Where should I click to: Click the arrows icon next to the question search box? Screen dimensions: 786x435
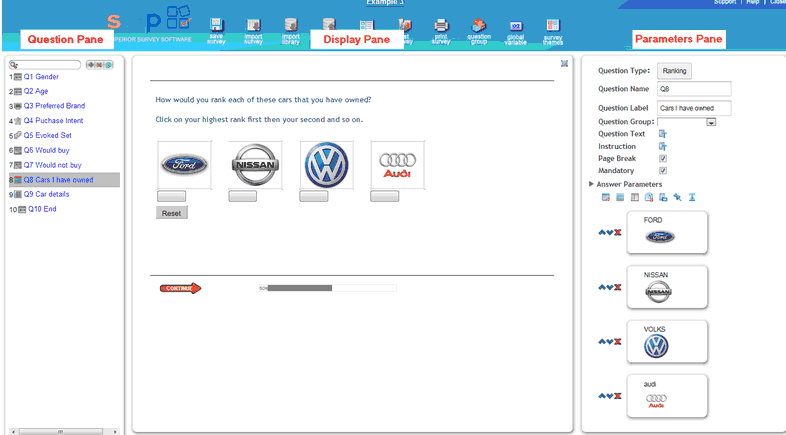coord(91,65)
